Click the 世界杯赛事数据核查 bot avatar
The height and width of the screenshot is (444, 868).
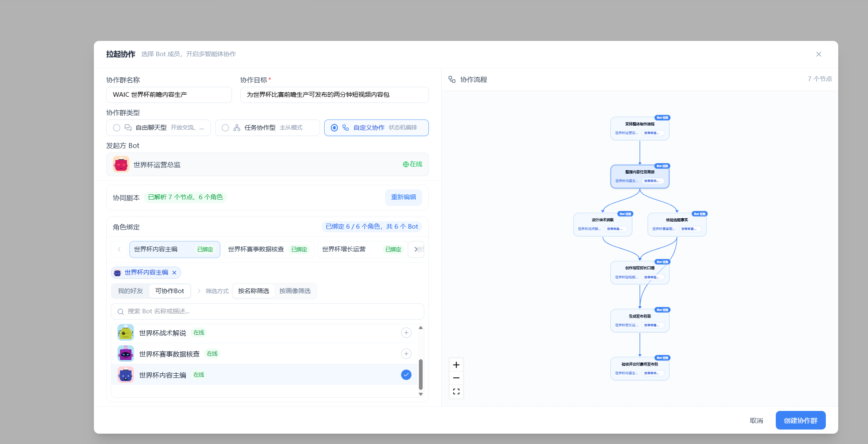tap(126, 354)
